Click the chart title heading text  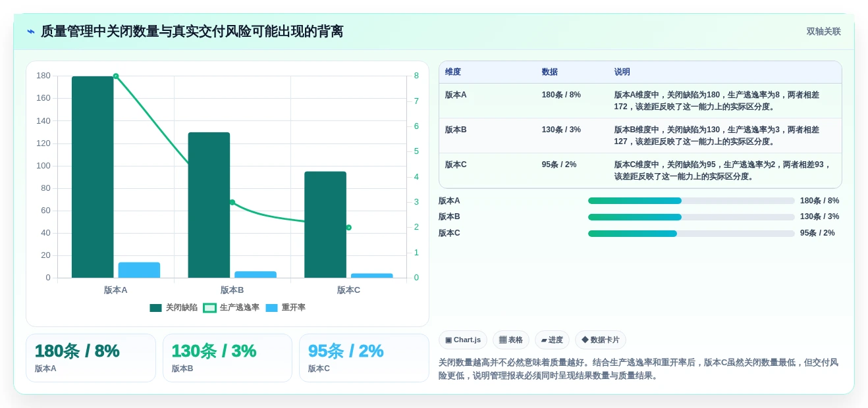click(192, 32)
